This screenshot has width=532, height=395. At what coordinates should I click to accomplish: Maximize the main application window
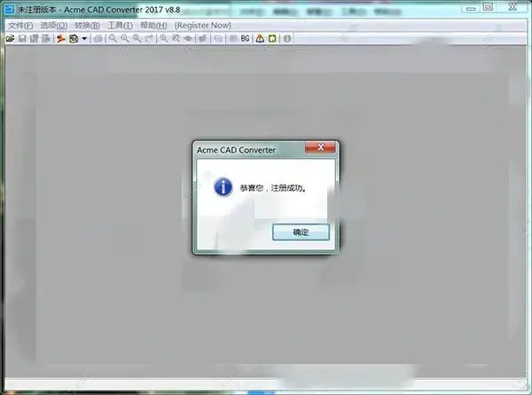pos(488,7)
